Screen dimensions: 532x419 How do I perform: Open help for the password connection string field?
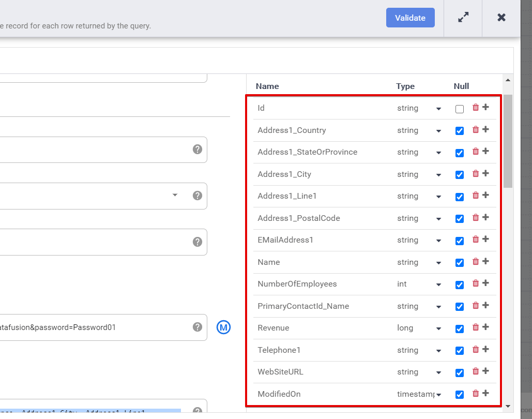pyautogui.click(x=197, y=327)
